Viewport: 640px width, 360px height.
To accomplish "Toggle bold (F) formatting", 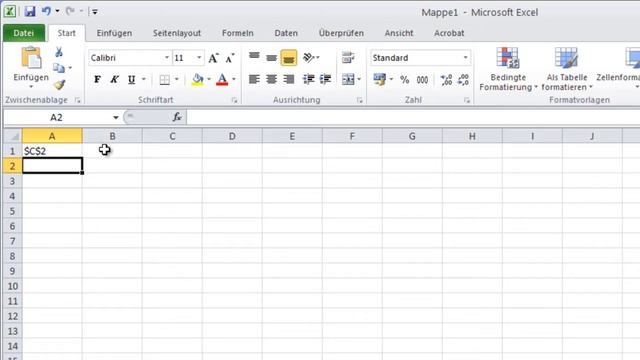I will click(97, 79).
